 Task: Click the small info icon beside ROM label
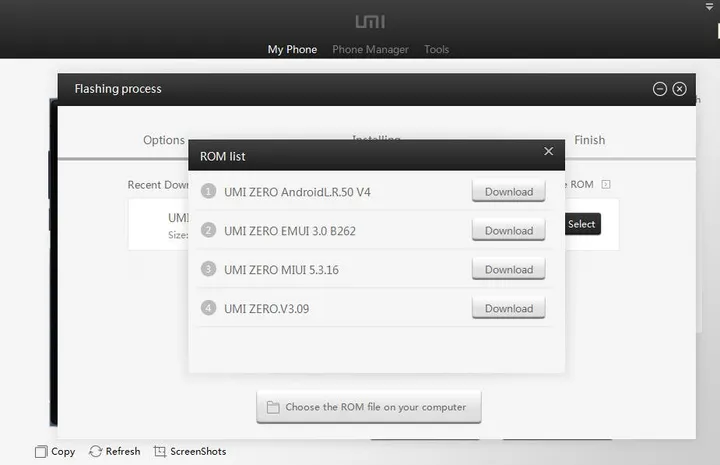click(605, 184)
